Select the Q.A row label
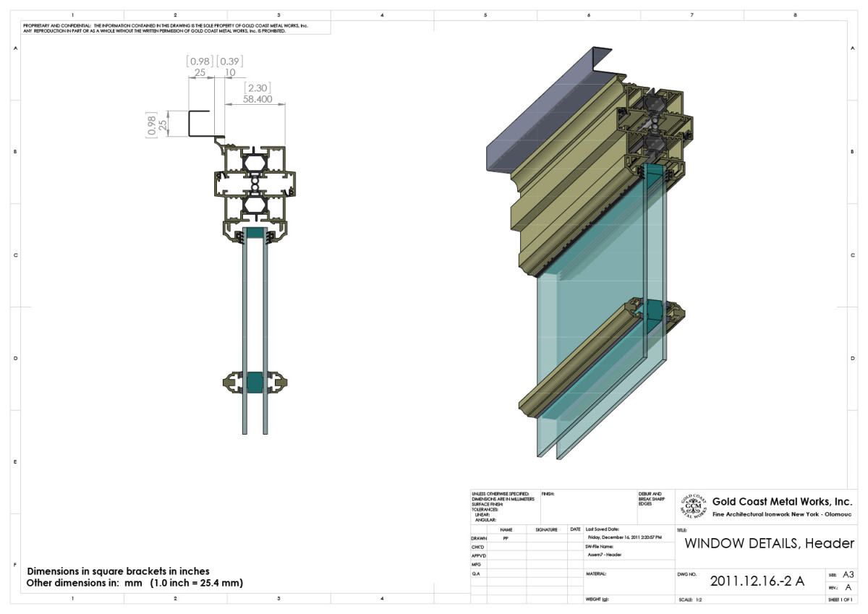Image resolution: width=868 pixels, height=614 pixels. (x=475, y=573)
